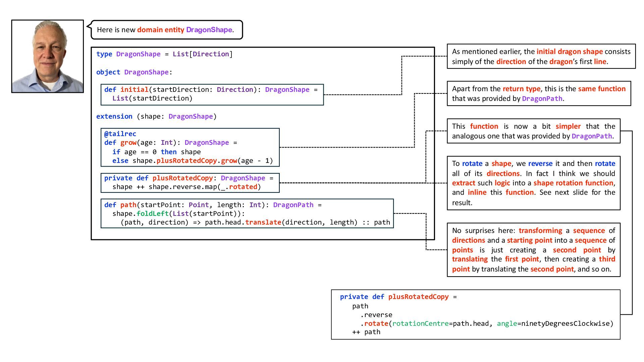Click the green 'foldLeft' method name
644x362 pixels.
153,214
